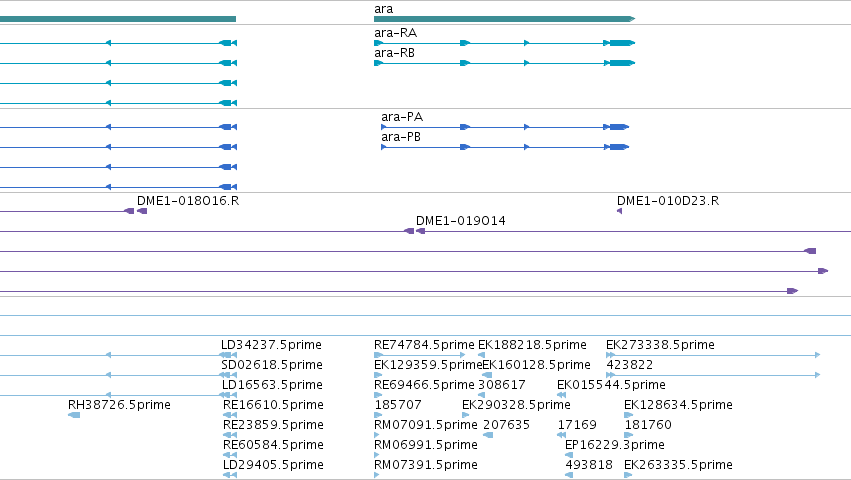This screenshot has height=480, width=851.
Task: Select the EK263335.5prime feature
Action: click(x=678, y=465)
